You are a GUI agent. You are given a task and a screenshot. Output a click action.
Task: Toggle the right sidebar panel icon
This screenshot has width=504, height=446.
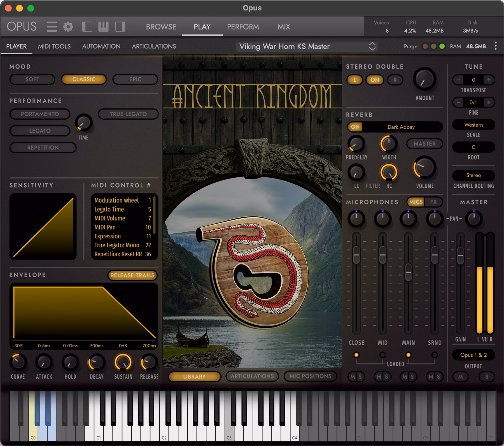click(x=120, y=27)
